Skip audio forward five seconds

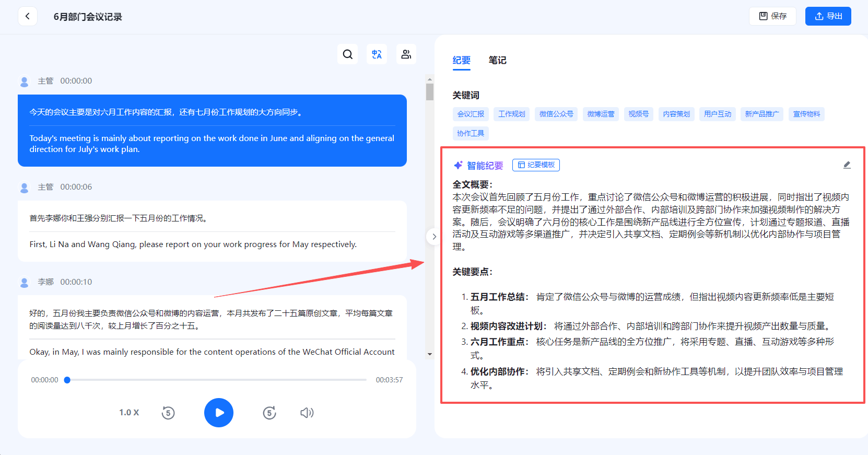(269, 413)
